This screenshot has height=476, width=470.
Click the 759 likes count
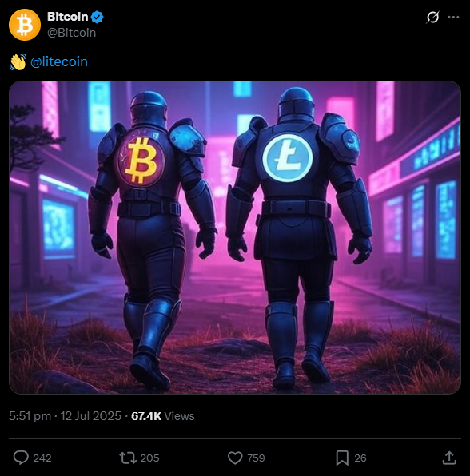click(x=256, y=458)
